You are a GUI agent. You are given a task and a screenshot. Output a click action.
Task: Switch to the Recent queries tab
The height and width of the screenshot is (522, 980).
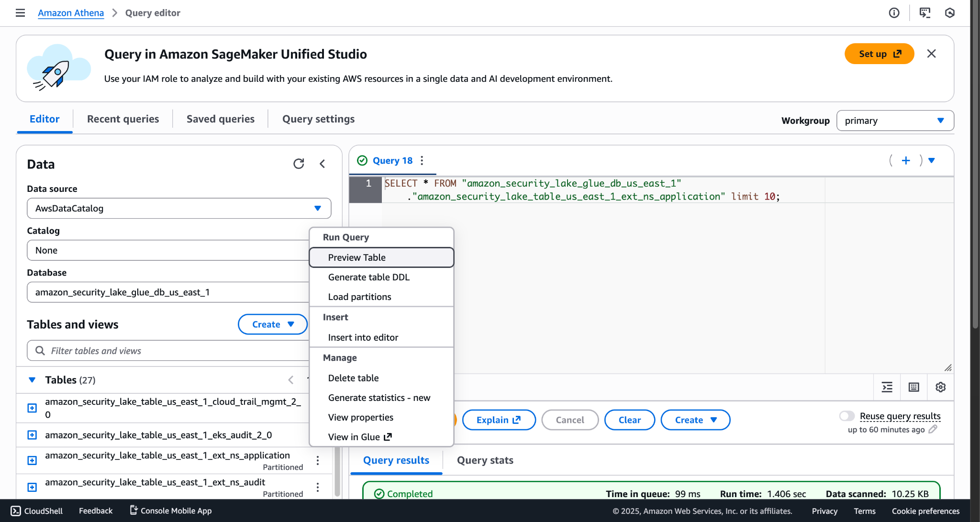123,119
